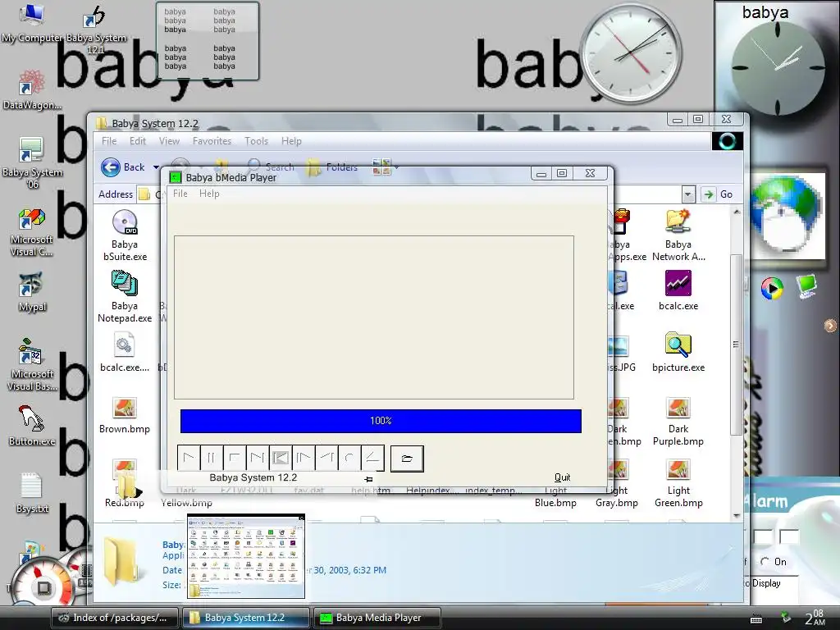This screenshot has height=630, width=840.
Task: Open the Edit menu in the Explorer window
Action: (x=138, y=141)
